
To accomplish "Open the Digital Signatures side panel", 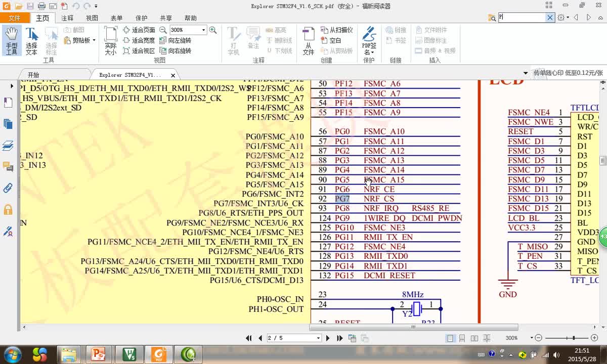I will coord(8,231).
